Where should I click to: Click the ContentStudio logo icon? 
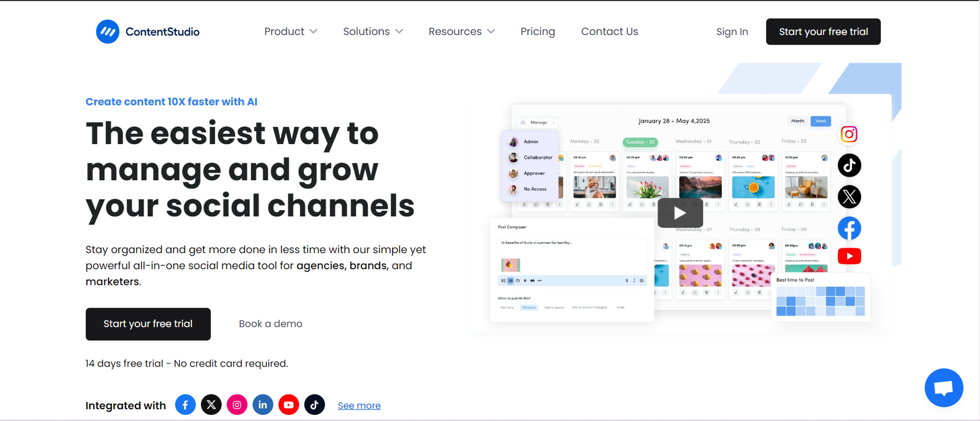click(108, 32)
